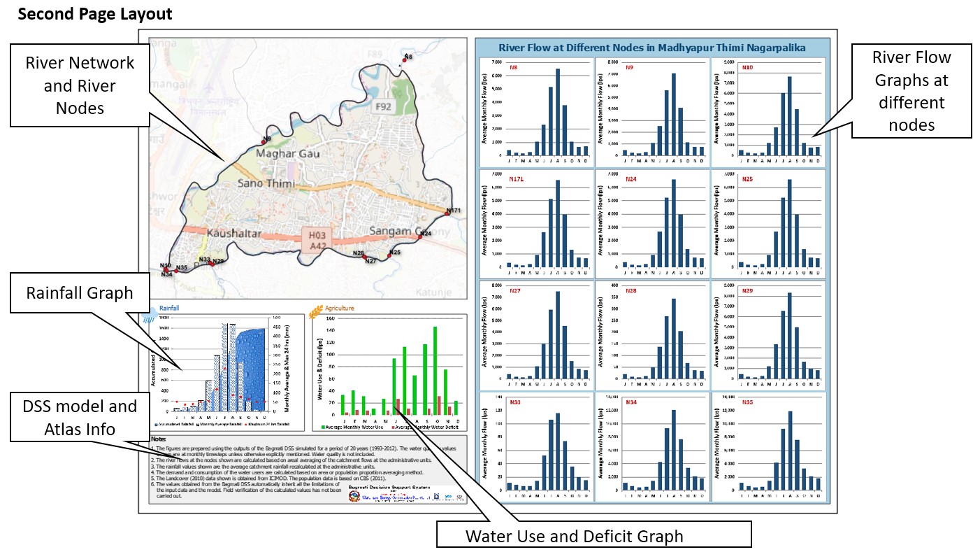Image resolution: width=980 pixels, height=559 pixels.
Task: Click the Nepal government emblem logo
Action: click(x=355, y=496)
